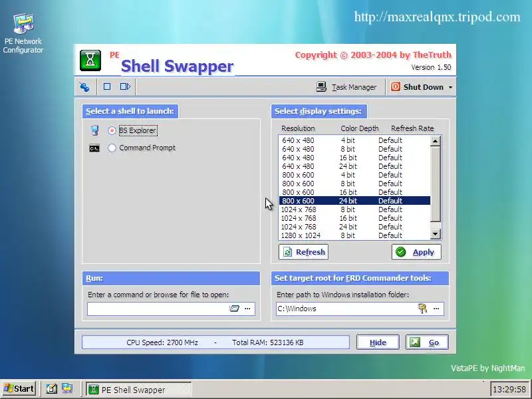Image resolution: width=532 pixels, height=399 pixels.
Task: Select 1024 x 768 24 bit resolution
Action: [x=354, y=227]
